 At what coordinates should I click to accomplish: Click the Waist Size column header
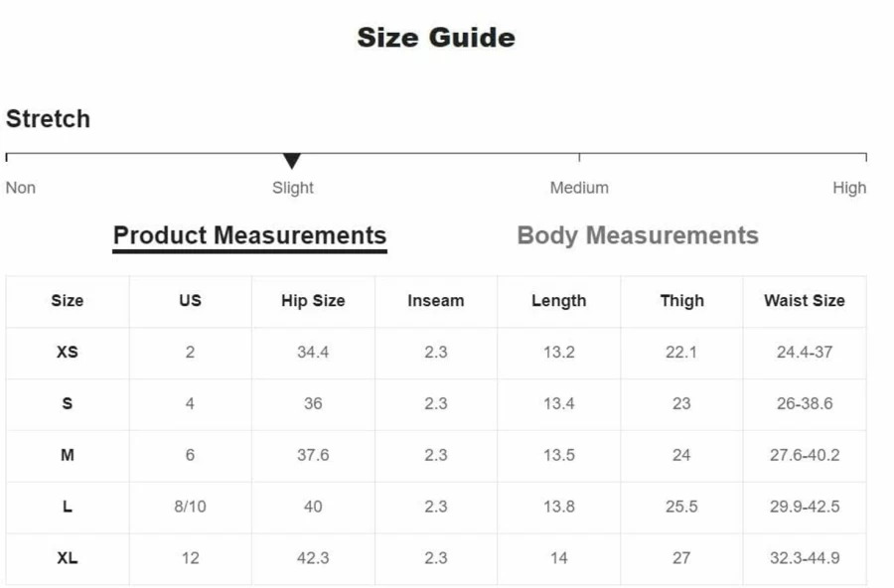[805, 301]
